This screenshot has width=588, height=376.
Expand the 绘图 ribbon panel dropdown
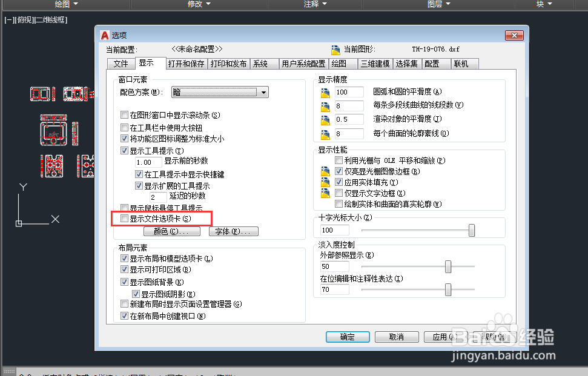click(x=67, y=4)
